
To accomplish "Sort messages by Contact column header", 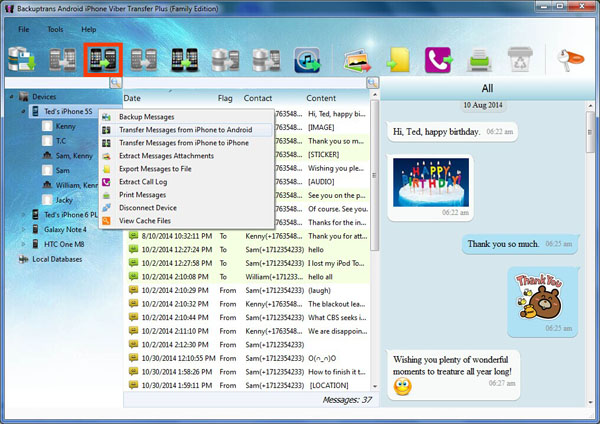I will point(258,98).
